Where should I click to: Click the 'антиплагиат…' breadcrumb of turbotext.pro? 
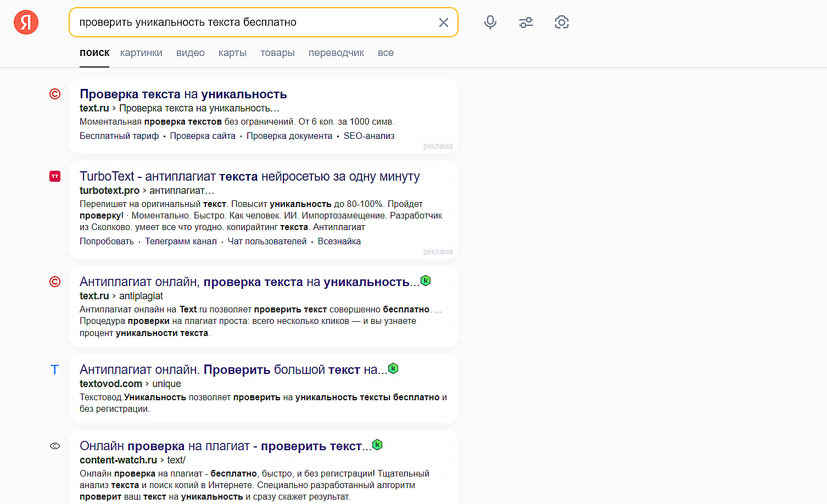point(182,191)
